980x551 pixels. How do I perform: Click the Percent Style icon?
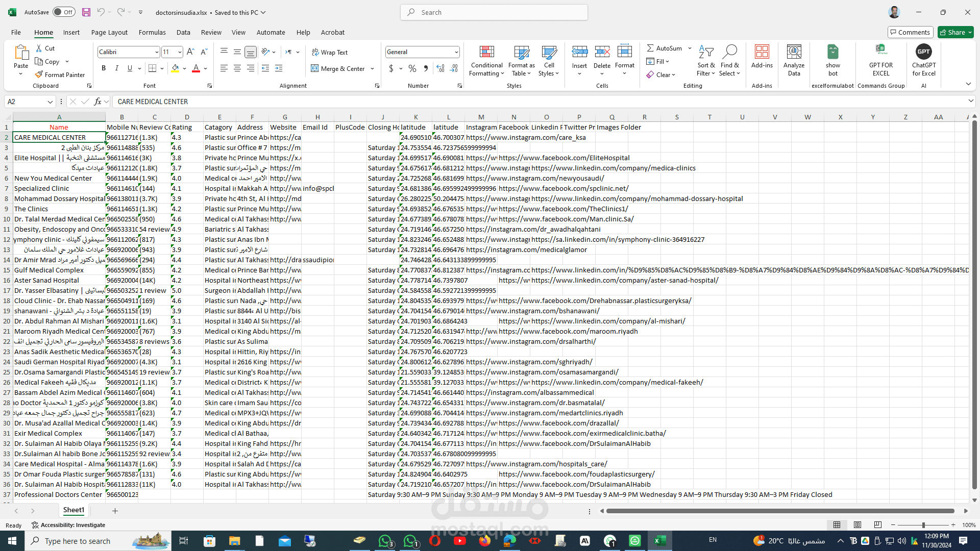point(412,68)
